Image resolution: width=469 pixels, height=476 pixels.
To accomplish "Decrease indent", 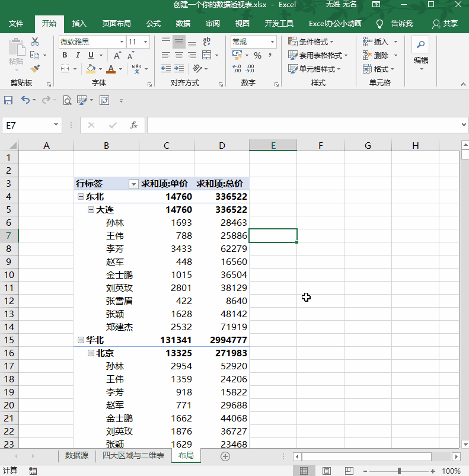I will click(166, 69).
